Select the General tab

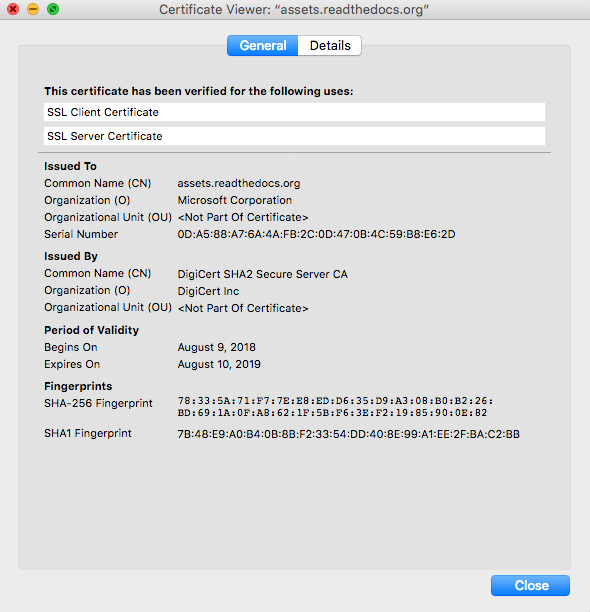(x=263, y=46)
